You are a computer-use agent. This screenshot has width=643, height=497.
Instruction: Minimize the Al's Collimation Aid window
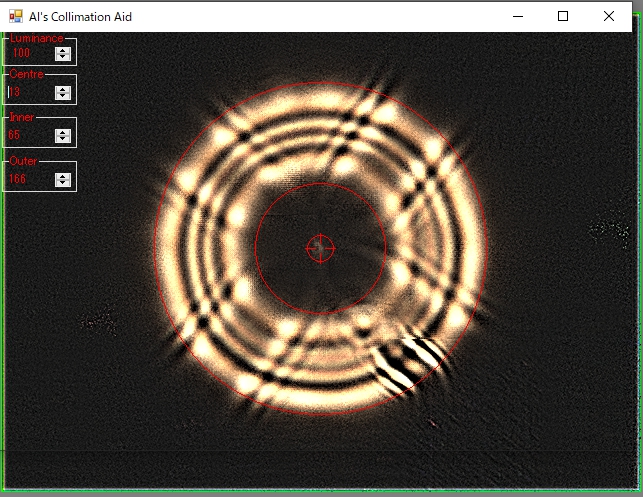coord(518,16)
